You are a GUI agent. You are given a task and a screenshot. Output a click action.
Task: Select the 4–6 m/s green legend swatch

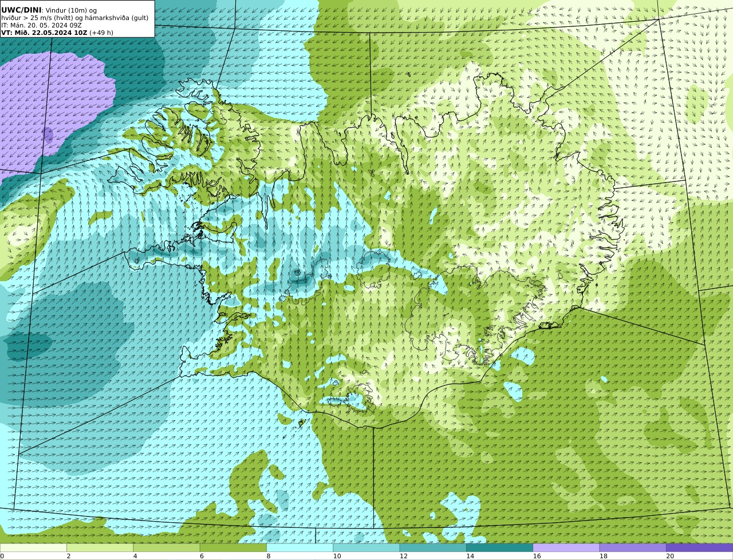click(x=167, y=548)
